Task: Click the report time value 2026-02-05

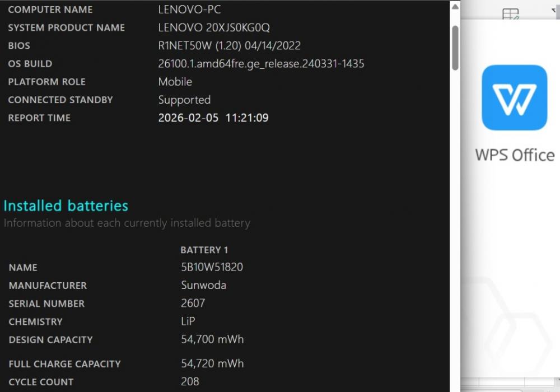Action: 188,118
